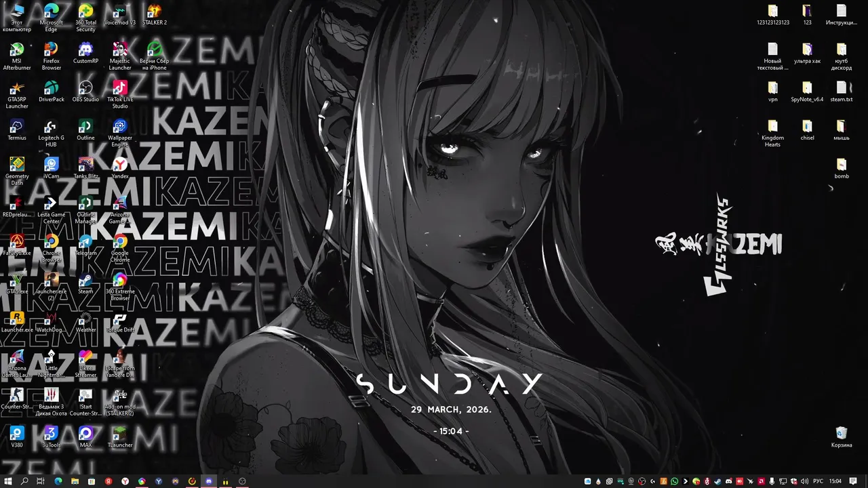Open File Explorer from the taskbar

click(75, 481)
